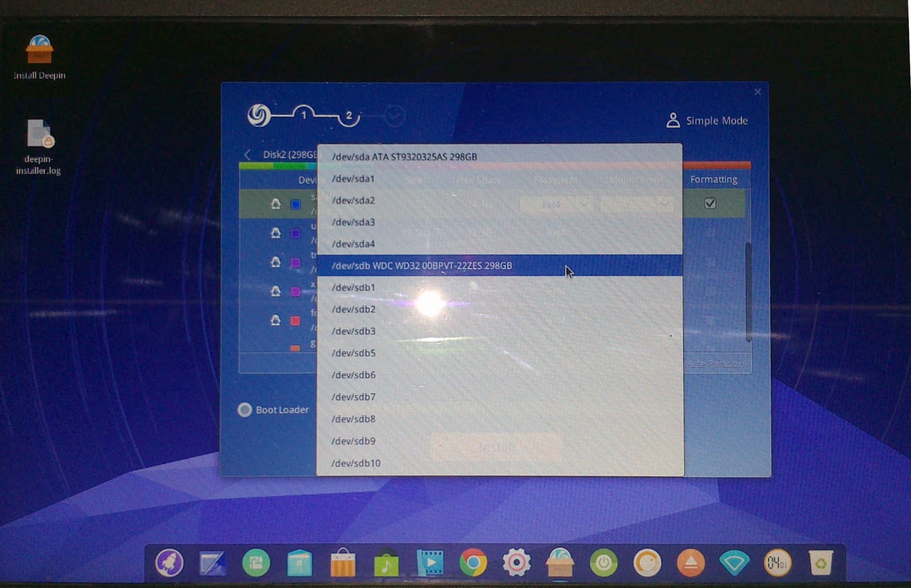Image resolution: width=911 pixels, height=588 pixels.
Task: Choose /dev/sdb6 as boot loader location
Action: pos(500,375)
